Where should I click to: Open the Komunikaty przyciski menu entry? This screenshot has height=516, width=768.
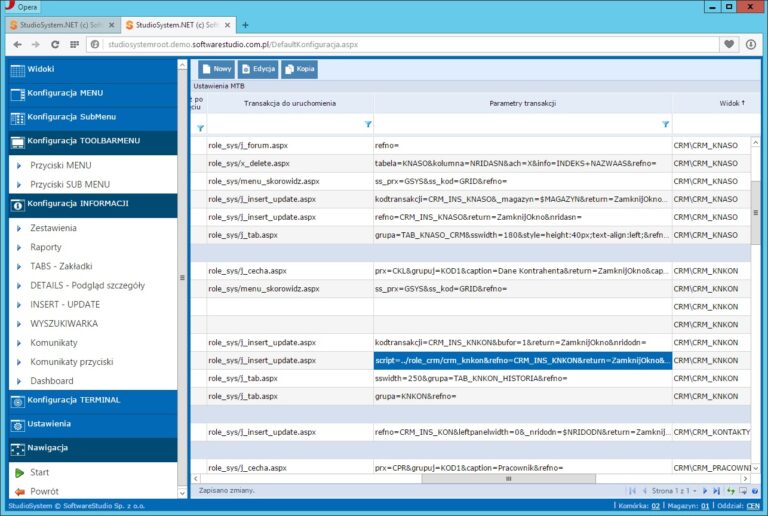[72, 362]
